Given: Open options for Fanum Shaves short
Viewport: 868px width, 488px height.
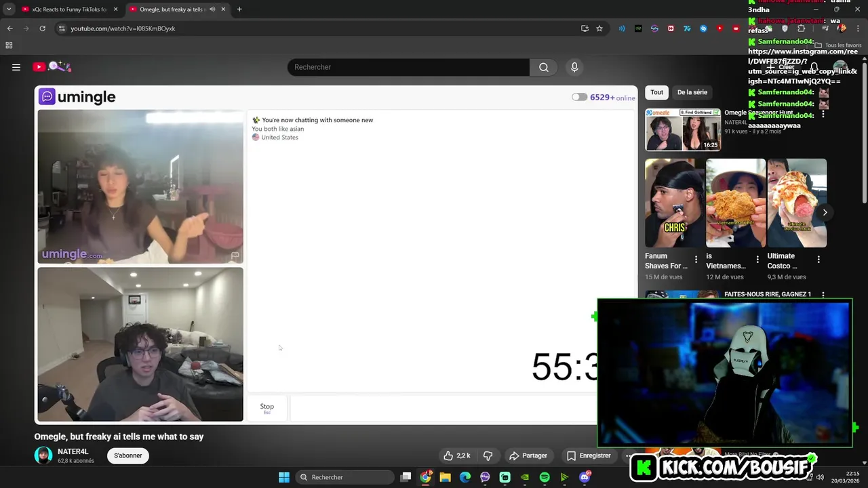Looking at the screenshot, I should click(696, 260).
